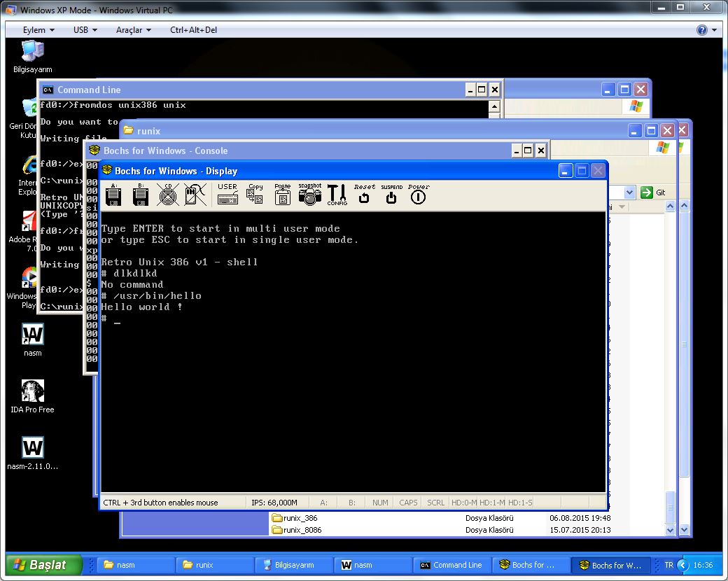This screenshot has height=581, width=728.
Task: Click the Copy icon in Bochs toolbar
Action: (x=255, y=194)
